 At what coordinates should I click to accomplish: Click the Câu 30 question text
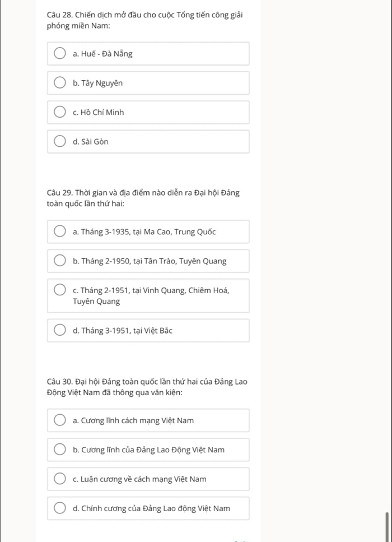pyautogui.click(x=147, y=387)
